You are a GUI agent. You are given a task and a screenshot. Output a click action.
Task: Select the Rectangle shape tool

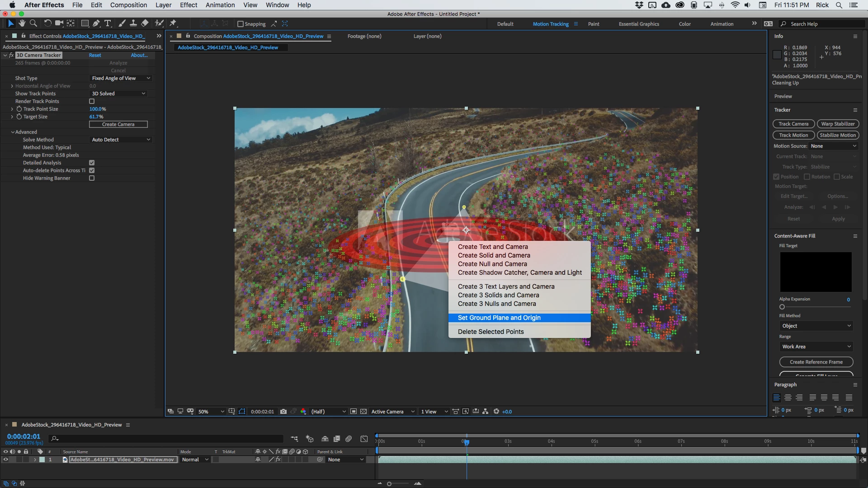pos(85,23)
